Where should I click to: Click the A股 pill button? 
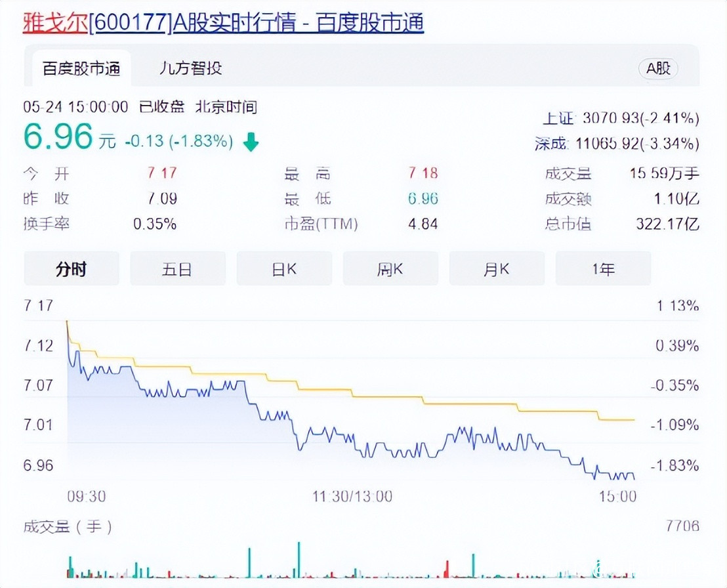click(x=658, y=69)
